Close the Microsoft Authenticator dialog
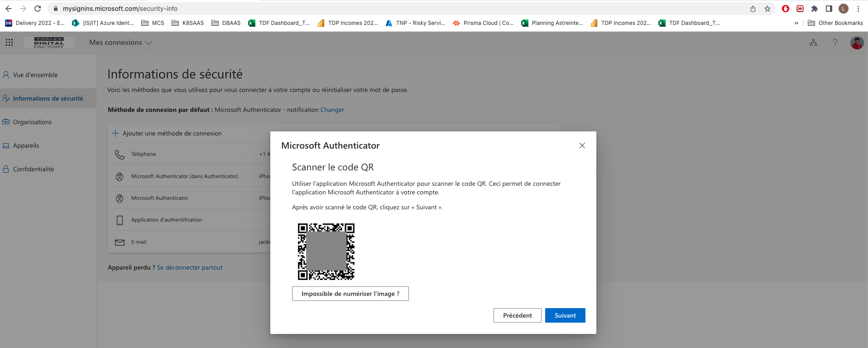The width and height of the screenshot is (868, 348). tap(582, 145)
